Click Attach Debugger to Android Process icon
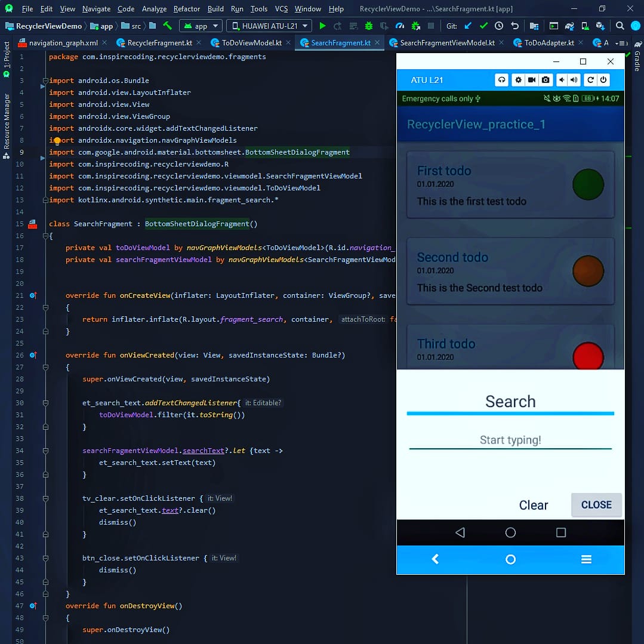The width and height of the screenshot is (644, 644). (x=415, y=26)
